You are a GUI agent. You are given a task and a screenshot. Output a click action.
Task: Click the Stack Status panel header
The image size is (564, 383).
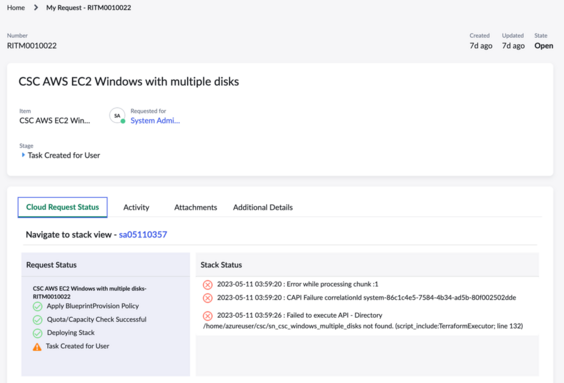tap(367, 265)
